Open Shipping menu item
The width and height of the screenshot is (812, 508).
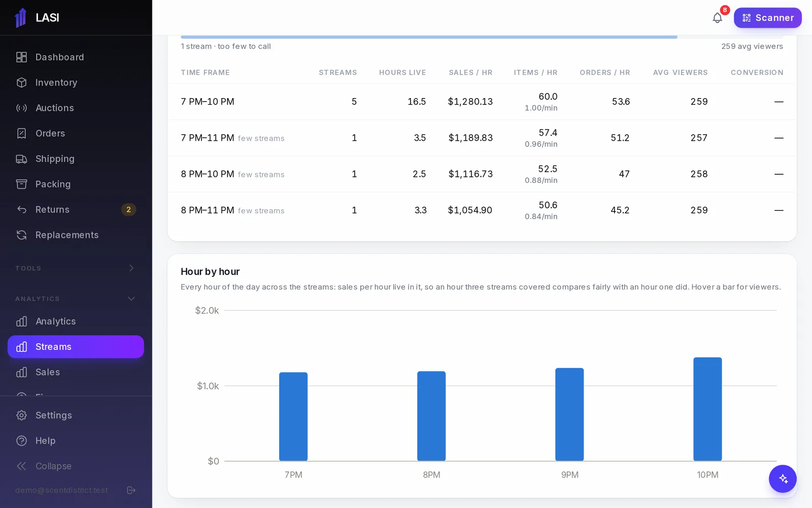76,158
